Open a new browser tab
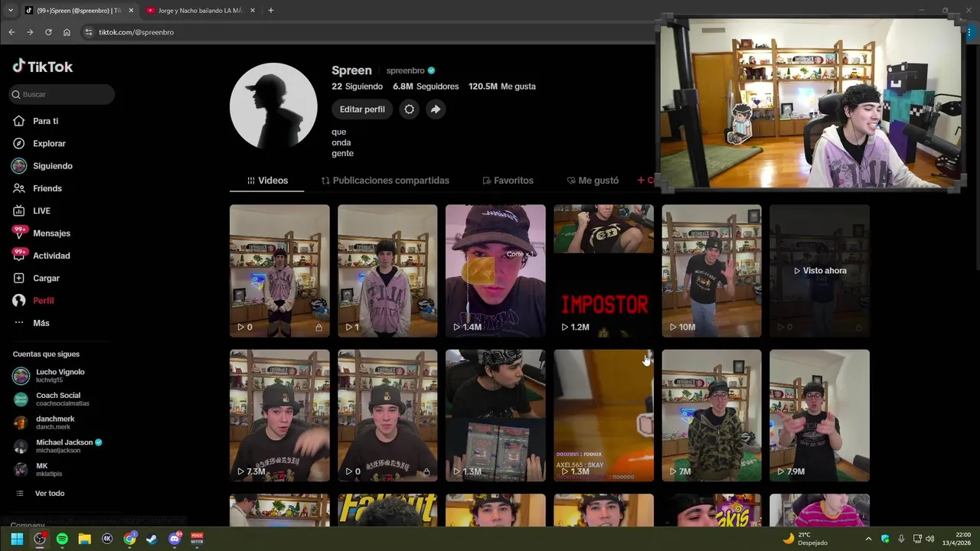Viewport: 980px width, 551px height. (x=270, y=11)
